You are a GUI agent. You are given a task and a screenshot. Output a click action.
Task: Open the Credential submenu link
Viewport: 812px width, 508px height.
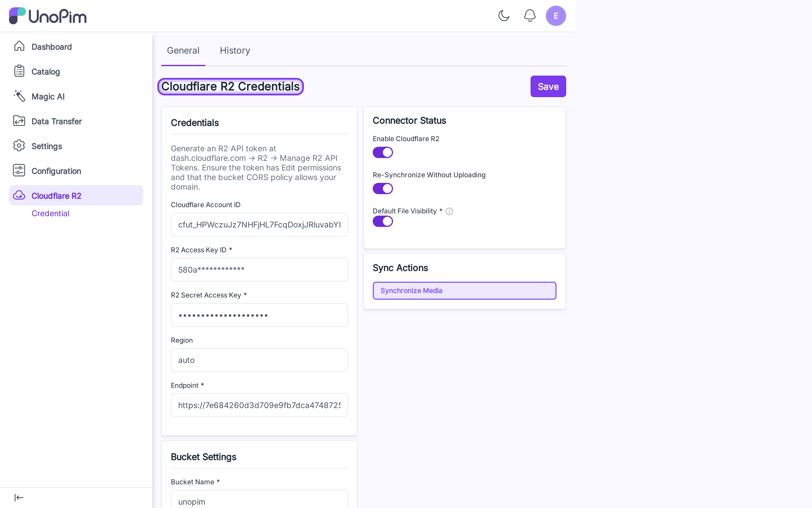click(50, 213)
